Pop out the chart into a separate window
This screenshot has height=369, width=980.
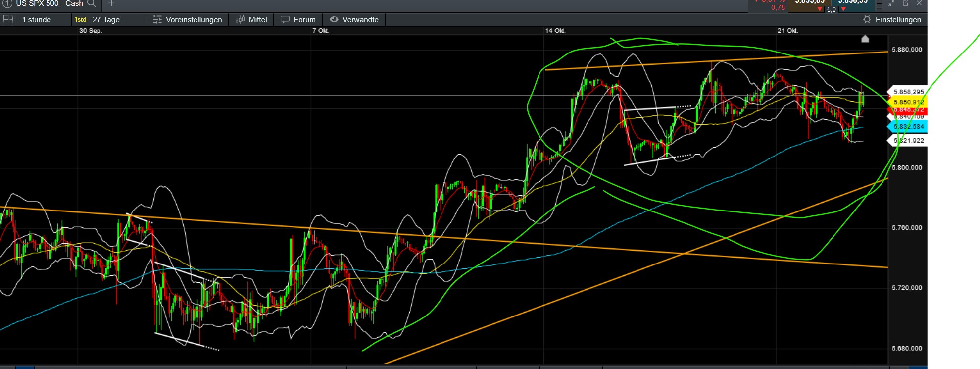coord(905,3)
